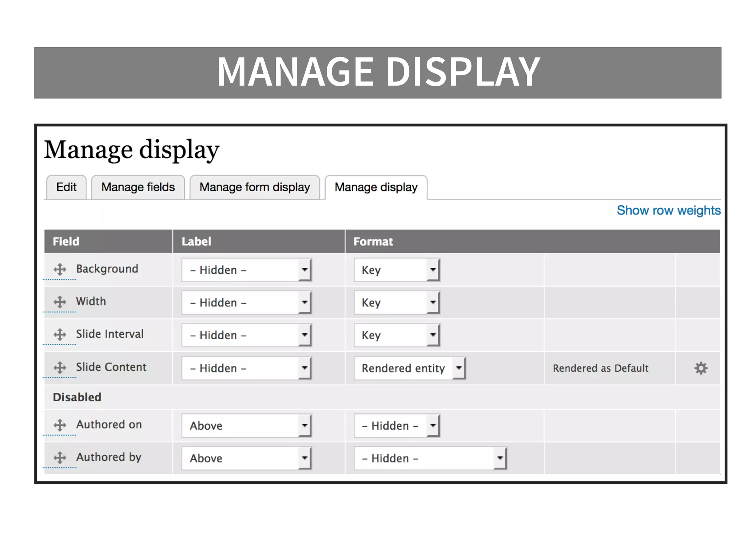
Task: Open the Authored by format dropdown
Action: tap(430, 458)
